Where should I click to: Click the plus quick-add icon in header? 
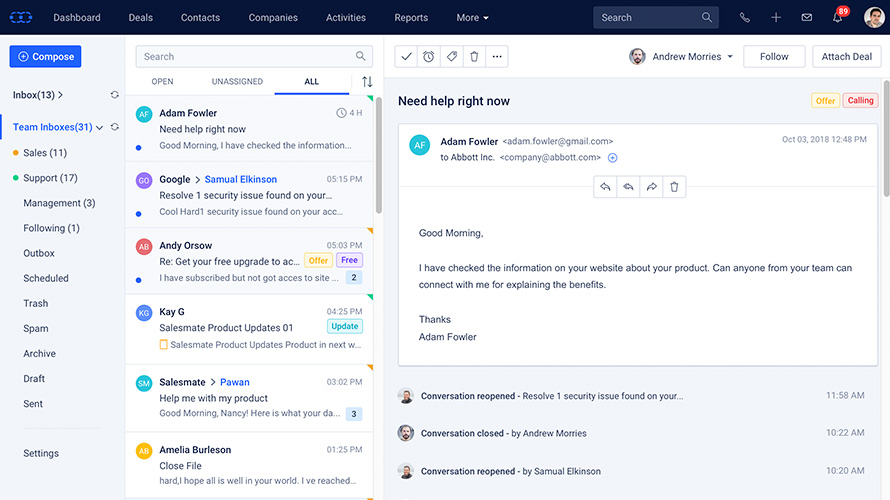pos(775,18)
